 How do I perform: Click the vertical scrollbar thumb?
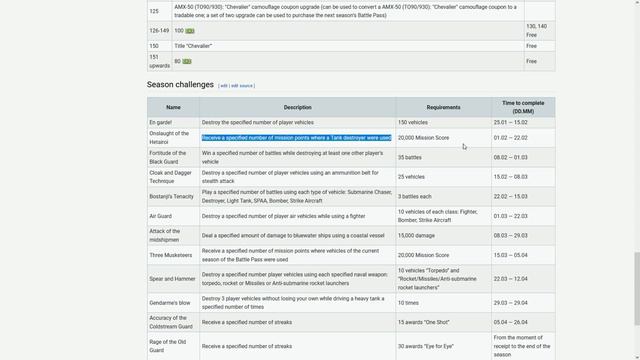(x=637, y=289)
